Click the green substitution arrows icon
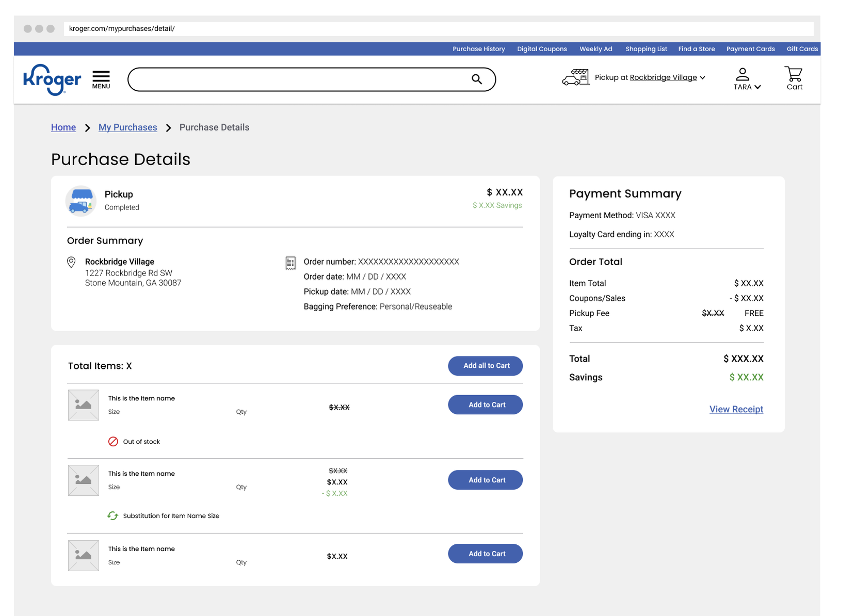The image size is (855, 616). 112,515
